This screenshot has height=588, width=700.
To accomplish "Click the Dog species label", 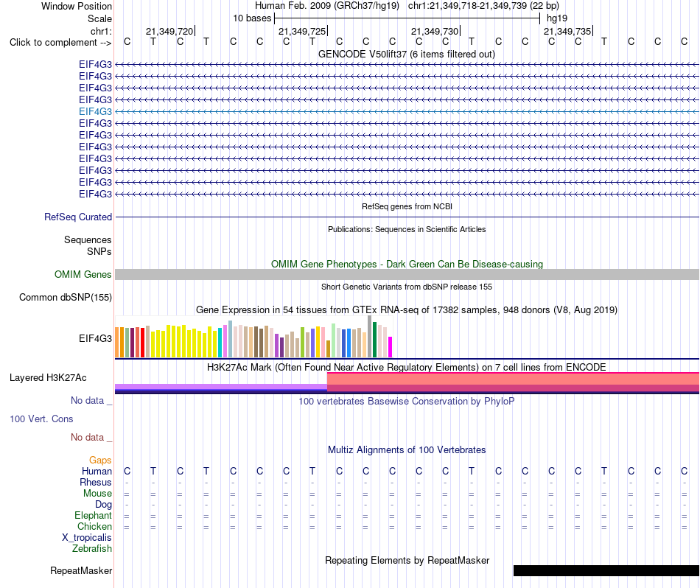I will [103, 505].
